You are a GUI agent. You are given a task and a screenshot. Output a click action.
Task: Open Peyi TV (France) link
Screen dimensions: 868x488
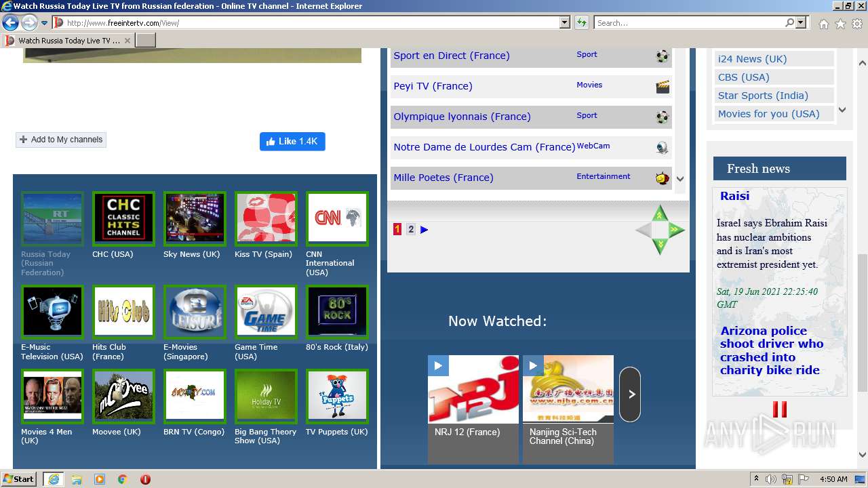pos(433,86)
